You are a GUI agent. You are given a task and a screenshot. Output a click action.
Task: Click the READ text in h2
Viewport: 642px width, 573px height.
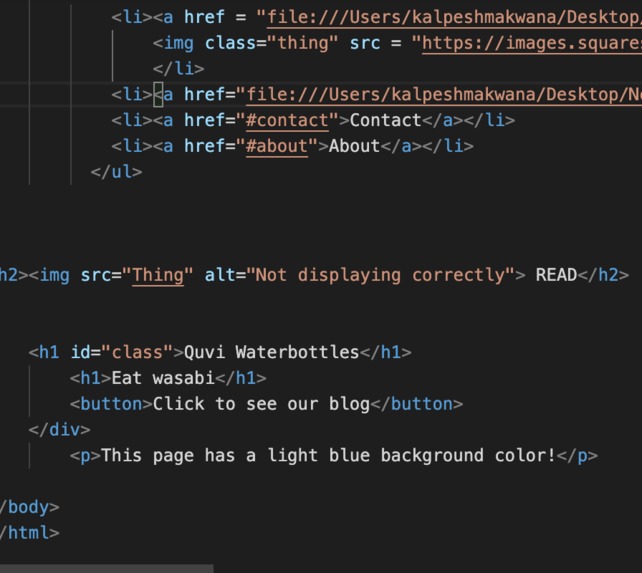[556, 275]
